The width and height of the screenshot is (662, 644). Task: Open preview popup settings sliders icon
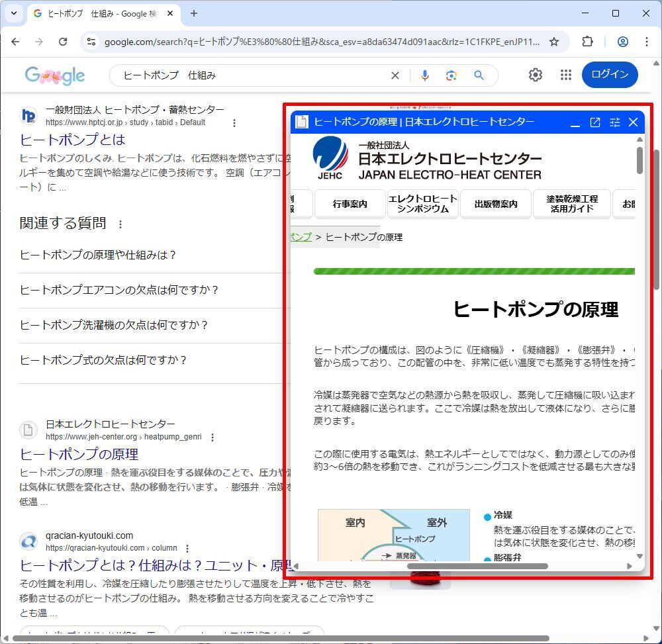click(x=615, y=122)
